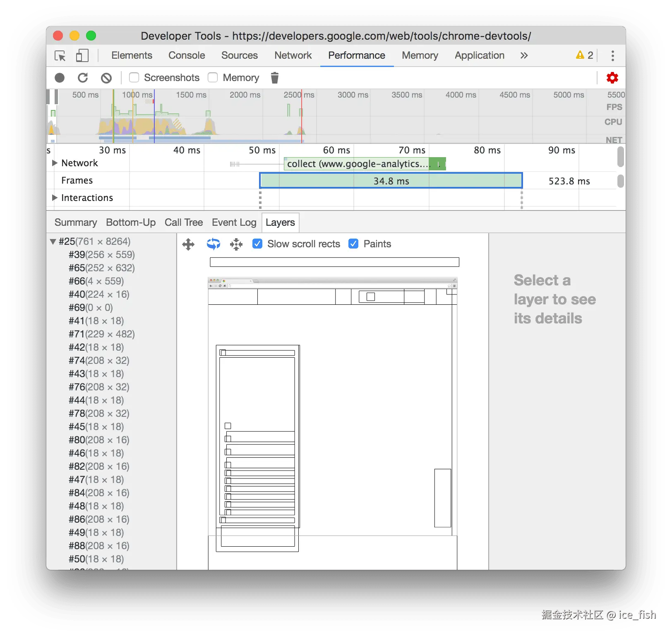Screen dimensions: 672x636
Task: Open the Event Log tab
Action: (234, 222)
